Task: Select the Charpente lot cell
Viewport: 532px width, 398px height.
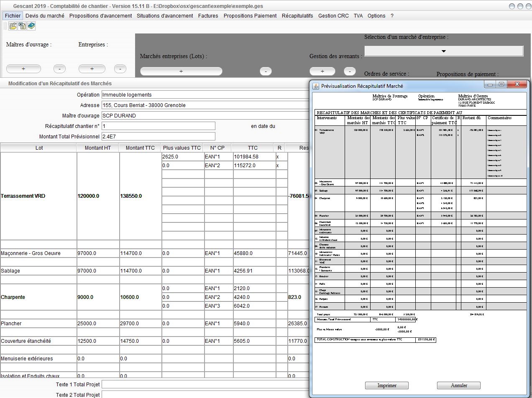Action: pos(38,297)
